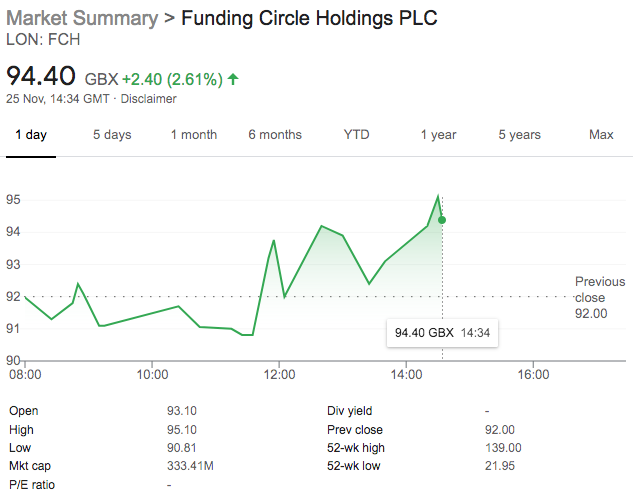Click the 94.40 GBX 14:34 tooltip
Screen dimensions: 633x501
pos(442,333)
